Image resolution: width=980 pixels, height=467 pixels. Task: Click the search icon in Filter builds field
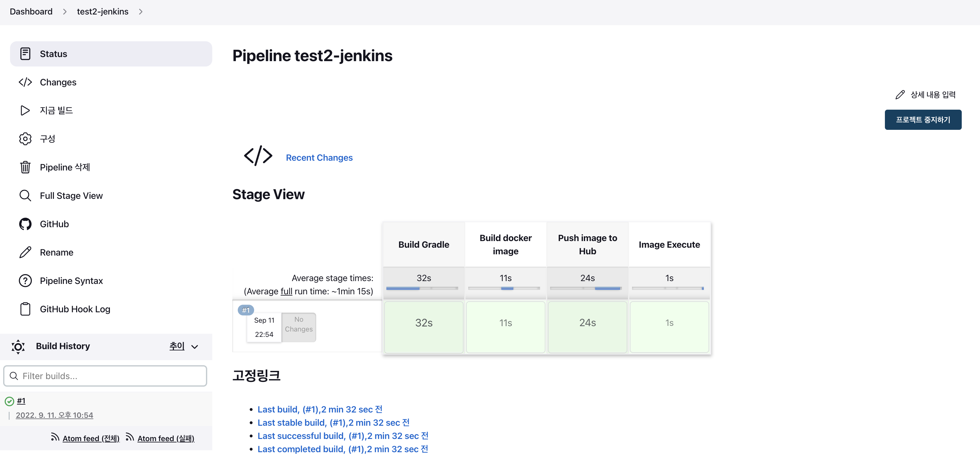point(14,376)
